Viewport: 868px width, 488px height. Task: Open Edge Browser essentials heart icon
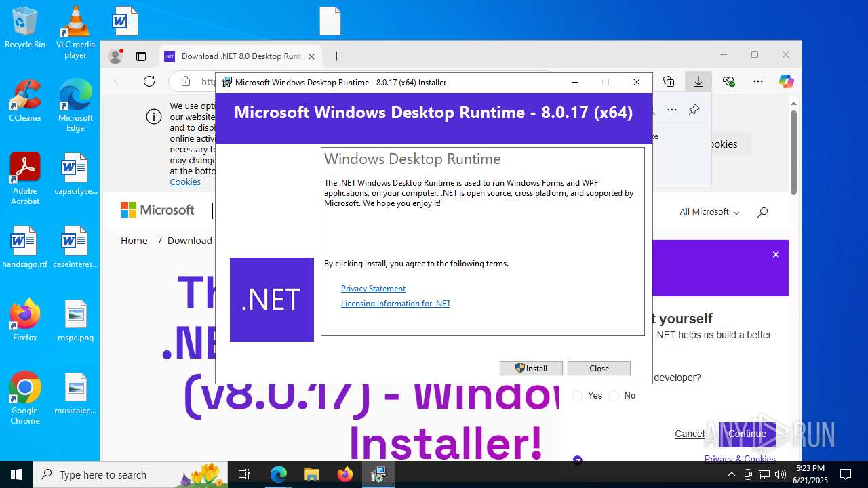pos(728,81)
